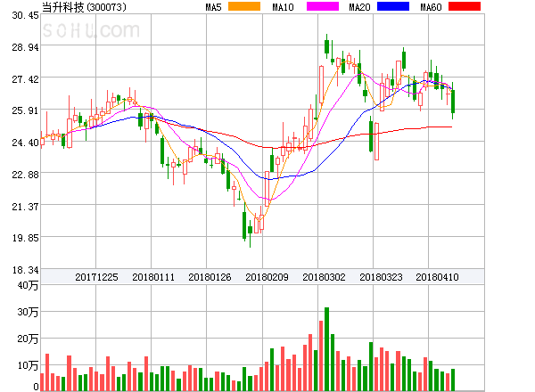
Task: Click the orange MA5 legend swatch
Action: [244, 6]
